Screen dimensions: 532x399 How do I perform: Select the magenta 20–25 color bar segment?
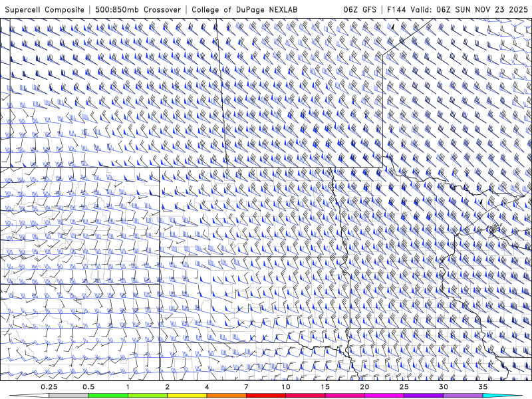384,396
